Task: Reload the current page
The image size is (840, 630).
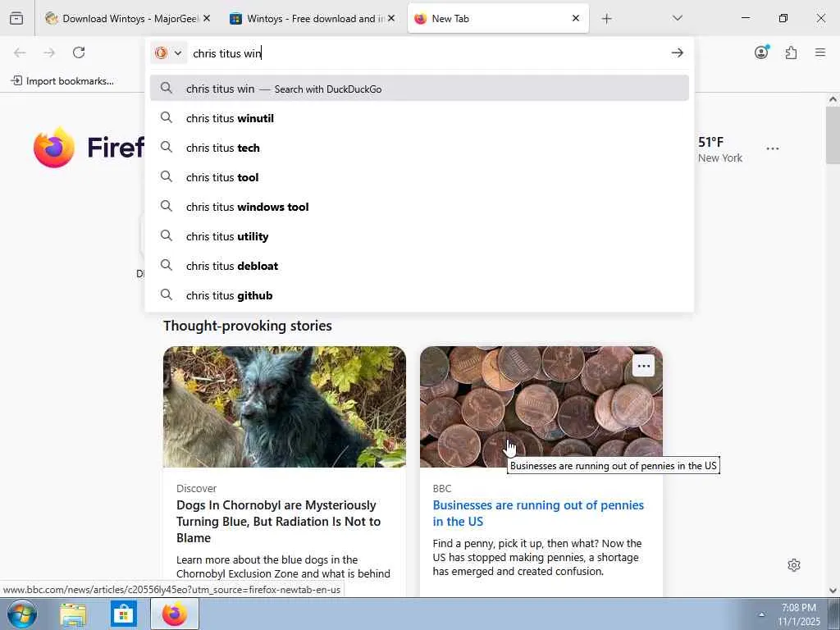Action: (79, 52)
